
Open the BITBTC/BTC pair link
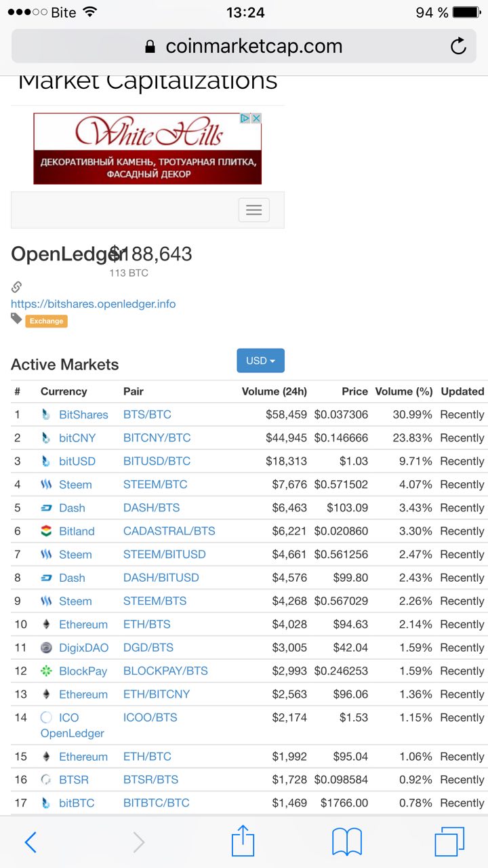[157, 803]
